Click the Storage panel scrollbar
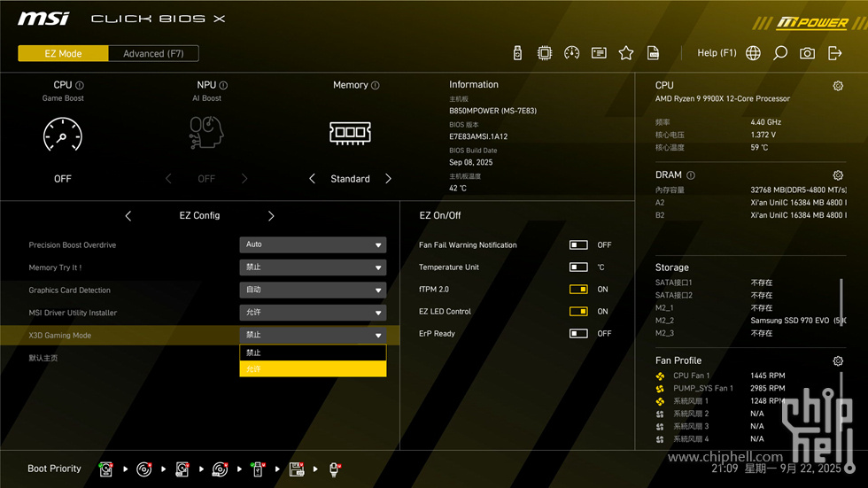The width and height of the screenshot is (868, 488). click(841, 304)
